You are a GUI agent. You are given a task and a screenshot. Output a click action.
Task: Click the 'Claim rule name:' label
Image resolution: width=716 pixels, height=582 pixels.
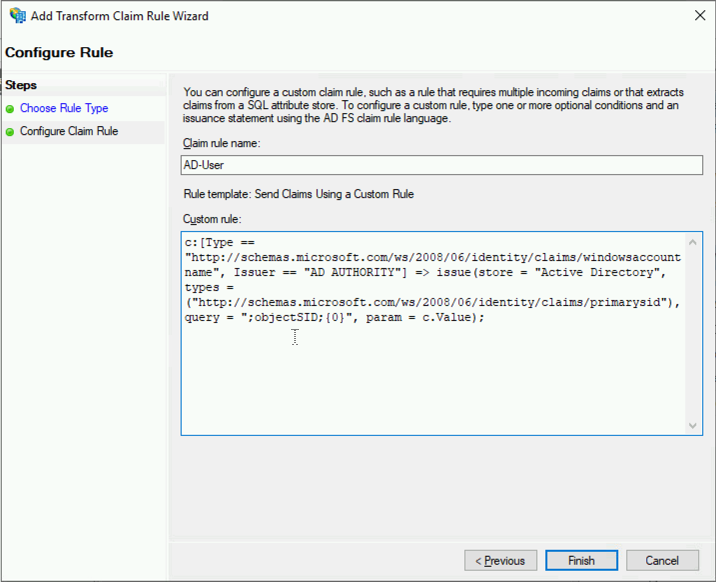click(x=221, y=143)
